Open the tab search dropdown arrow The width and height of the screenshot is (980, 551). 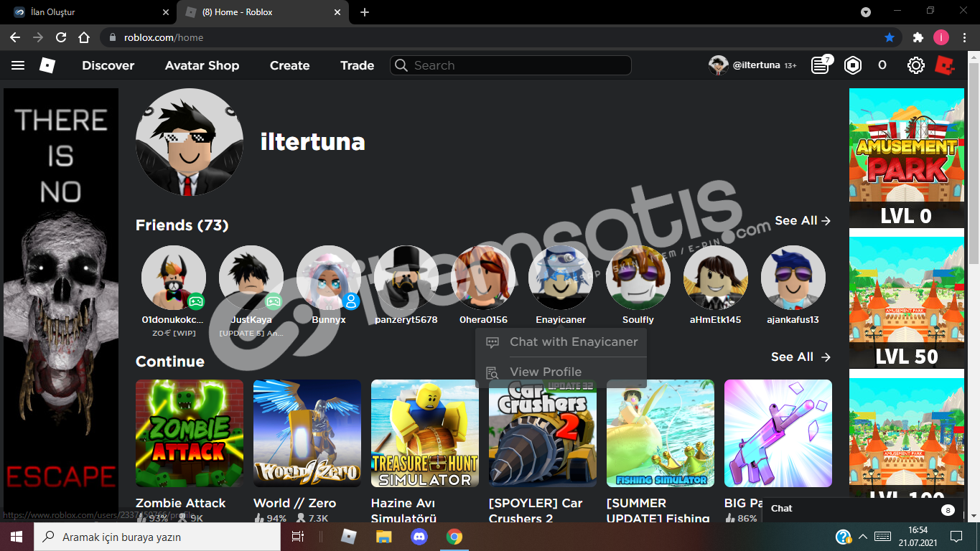click(866, 12)
